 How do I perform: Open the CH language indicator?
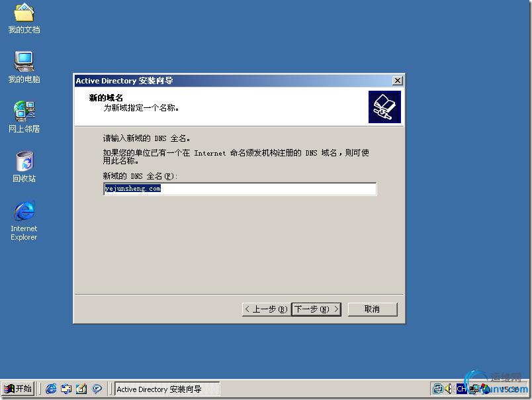(x=461, y=389)
